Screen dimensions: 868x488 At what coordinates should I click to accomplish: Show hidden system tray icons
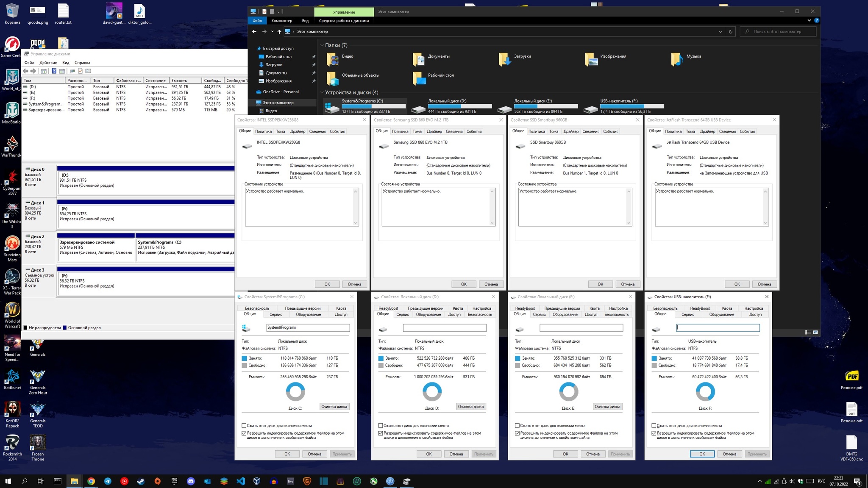[759, 482]
